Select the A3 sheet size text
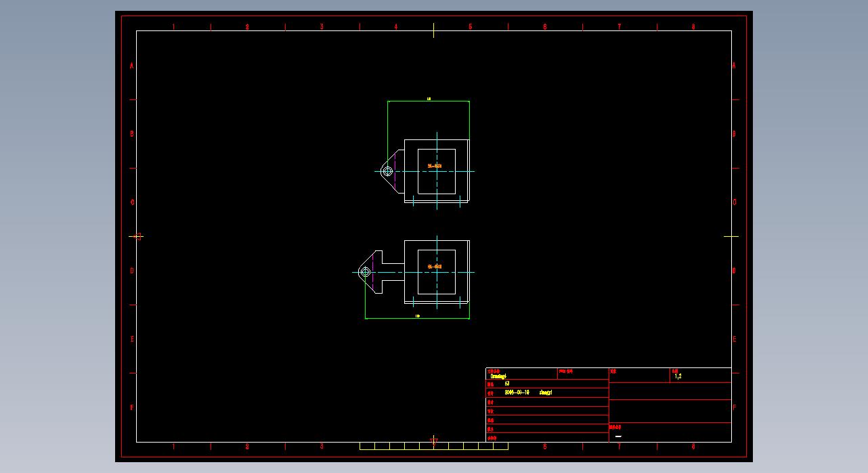868x473 pixels. [x=507, y=384]
